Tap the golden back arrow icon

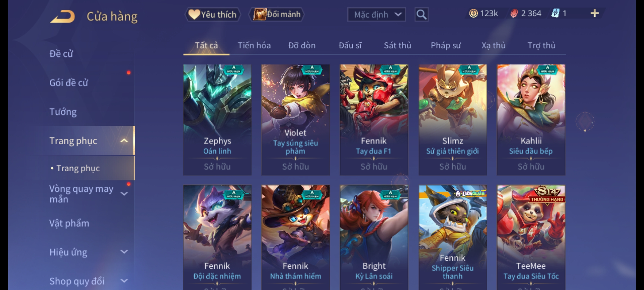coord(63,16)
